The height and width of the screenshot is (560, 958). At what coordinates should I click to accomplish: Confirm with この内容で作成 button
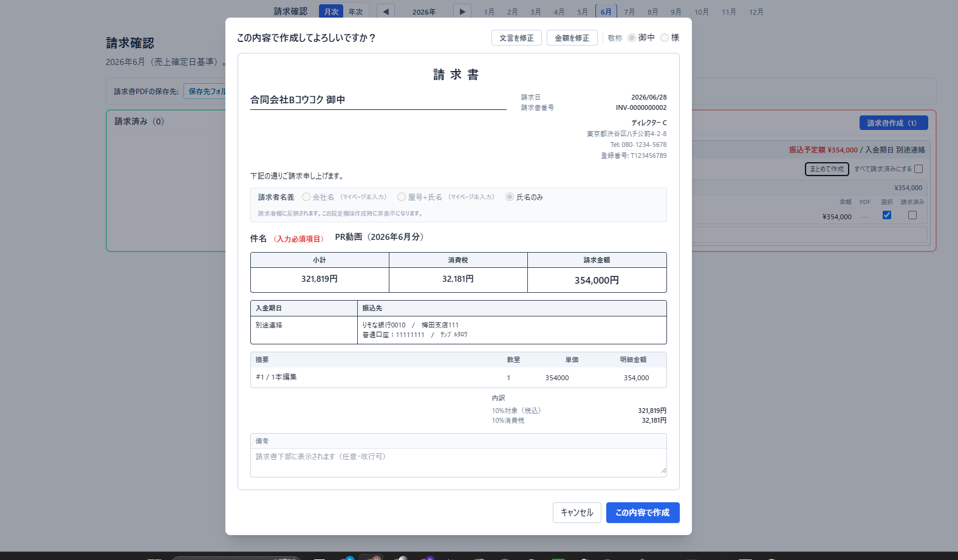[643, 513]
